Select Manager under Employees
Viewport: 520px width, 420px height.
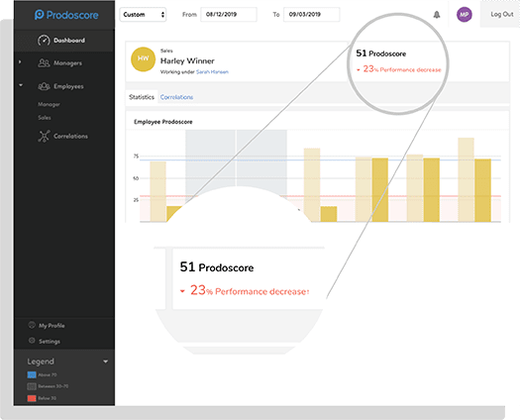coord(49,104)
